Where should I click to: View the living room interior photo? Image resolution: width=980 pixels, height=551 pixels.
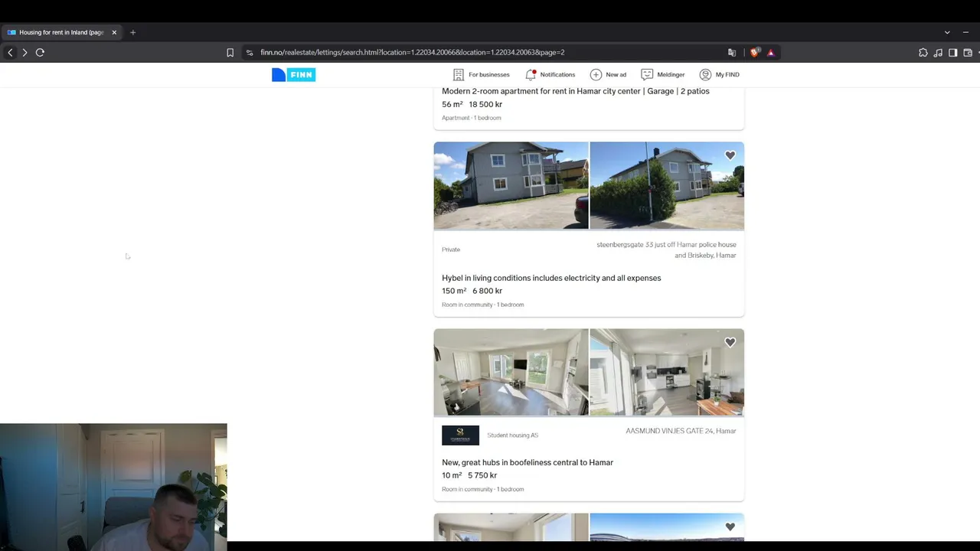511,372
